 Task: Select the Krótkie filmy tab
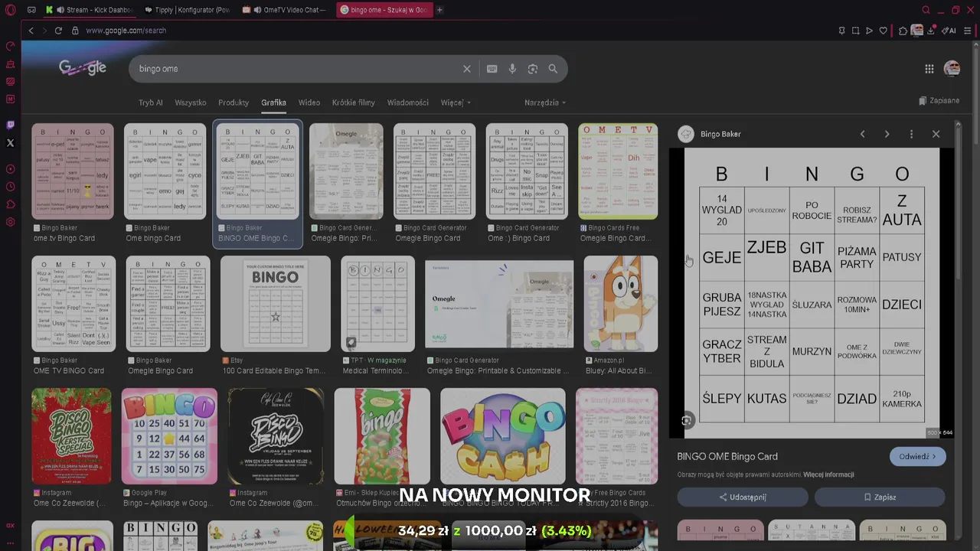pos(354,103)
